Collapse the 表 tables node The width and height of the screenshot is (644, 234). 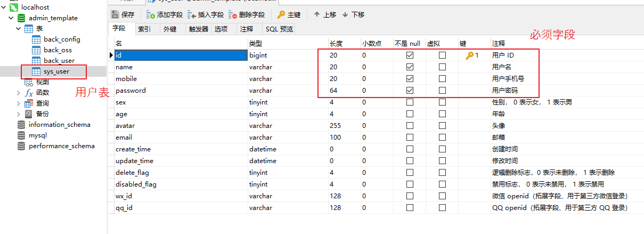[x=19, y=29]
